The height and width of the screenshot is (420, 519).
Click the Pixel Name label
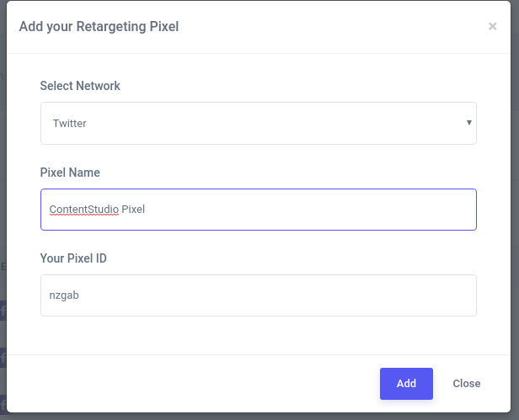click(70, 173)
